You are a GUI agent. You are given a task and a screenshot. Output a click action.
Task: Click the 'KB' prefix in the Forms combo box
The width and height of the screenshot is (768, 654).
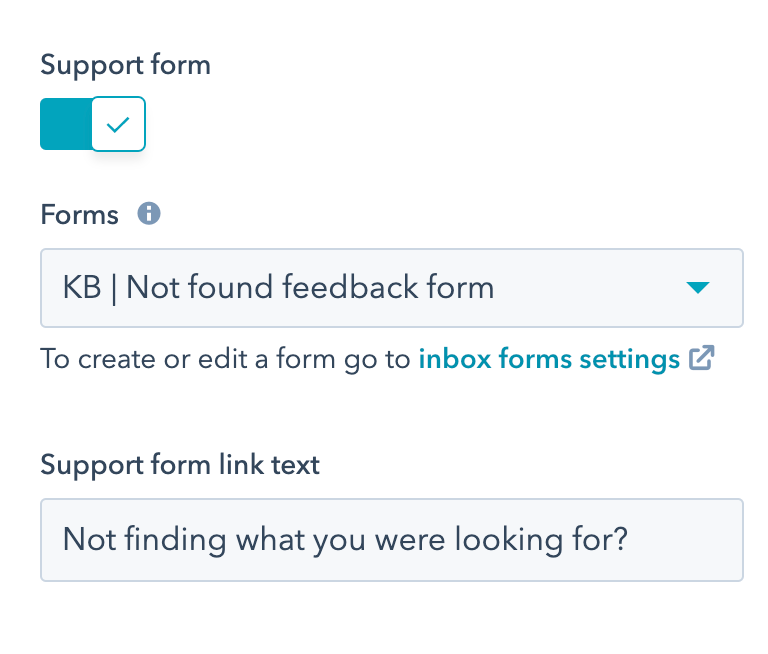click(81, 288)
